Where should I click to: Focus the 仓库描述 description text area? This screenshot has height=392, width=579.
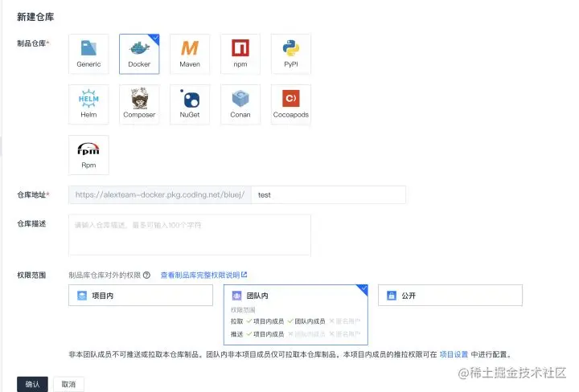190,235
